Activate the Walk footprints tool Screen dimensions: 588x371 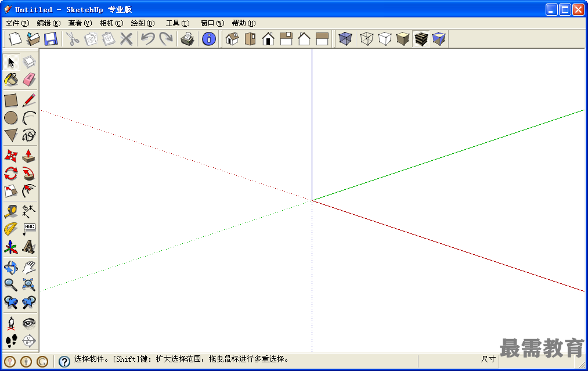[x=11, y=341]
